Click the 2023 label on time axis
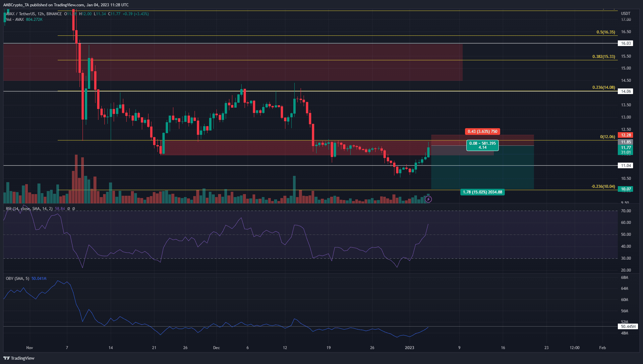The width and height of the screenshot is (643, 364). (x=410, y=348)
